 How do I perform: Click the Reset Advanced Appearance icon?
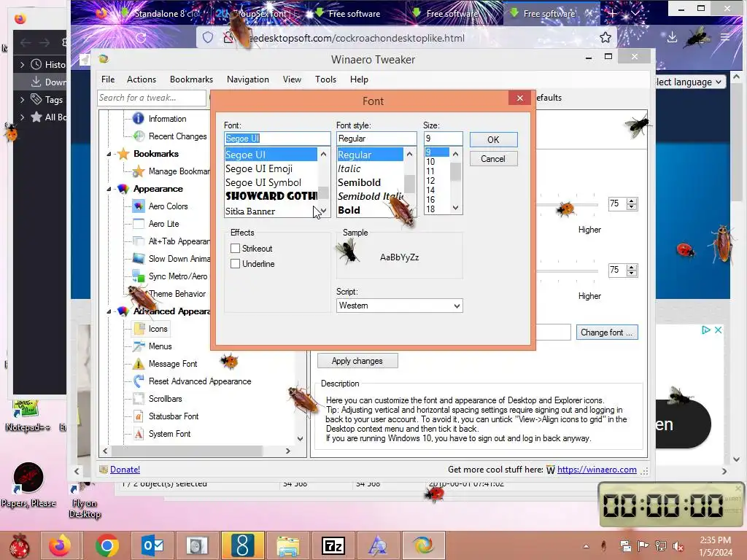coord(138,381)
